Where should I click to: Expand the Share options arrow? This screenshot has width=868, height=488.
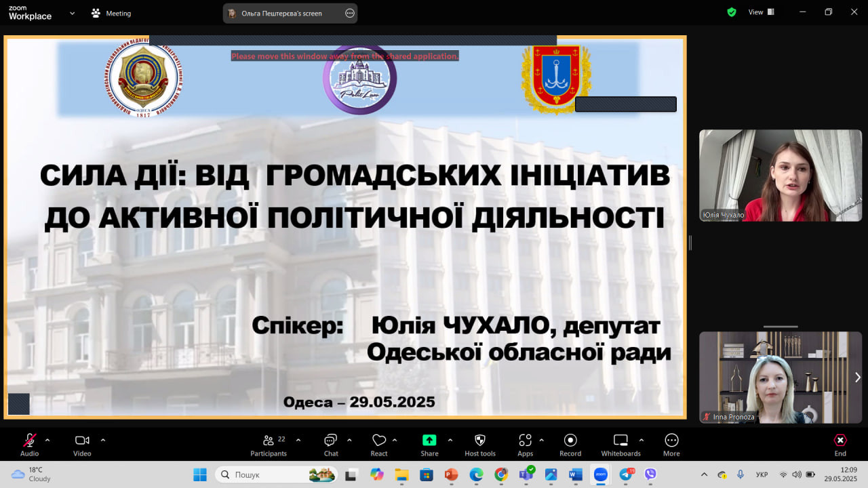point(450,440)
